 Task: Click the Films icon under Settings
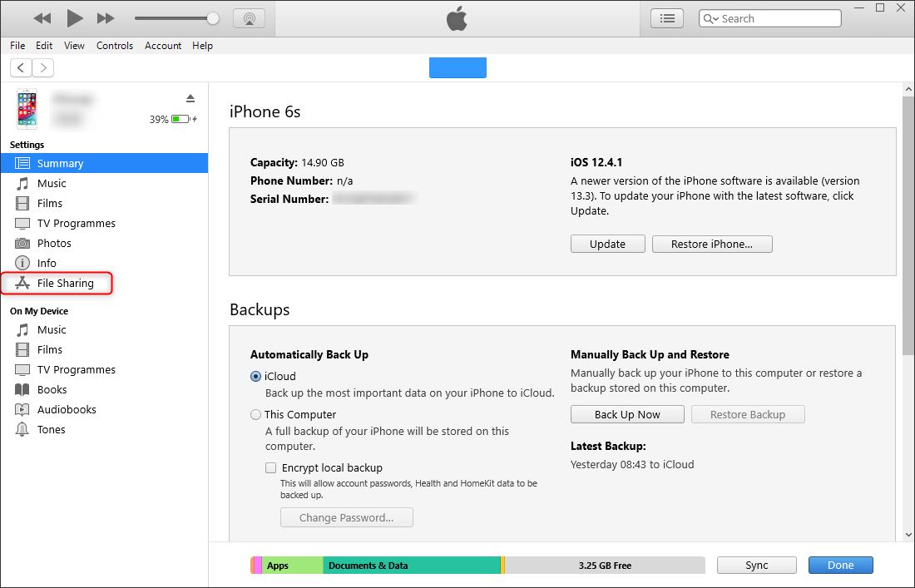click(22, 204)
